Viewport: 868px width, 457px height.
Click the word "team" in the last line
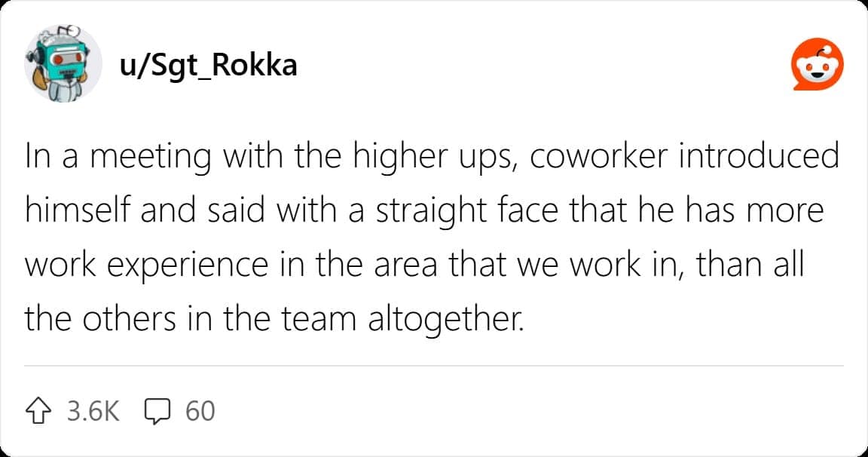pyautogui.click(x=318, y=320)
